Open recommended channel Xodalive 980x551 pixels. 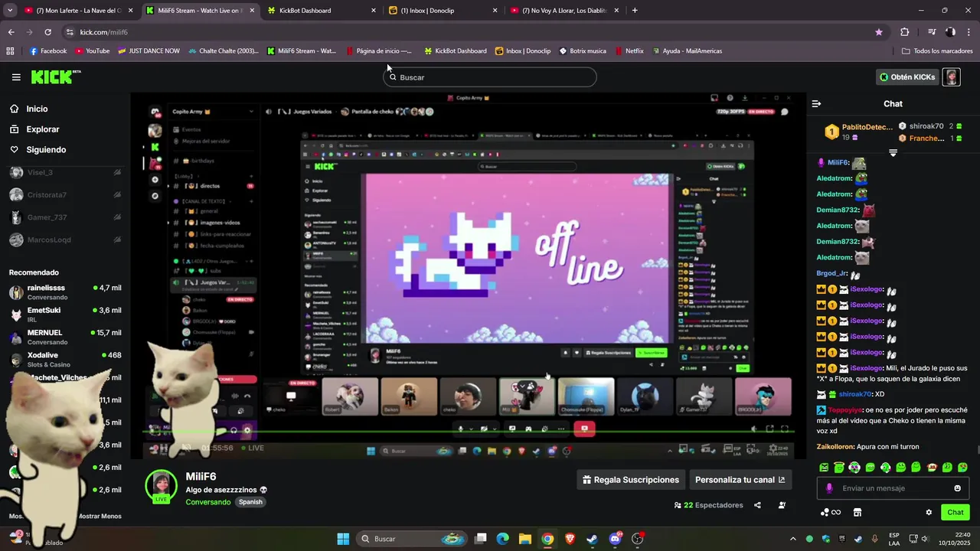pyautogui.click(x=65, y=360)
